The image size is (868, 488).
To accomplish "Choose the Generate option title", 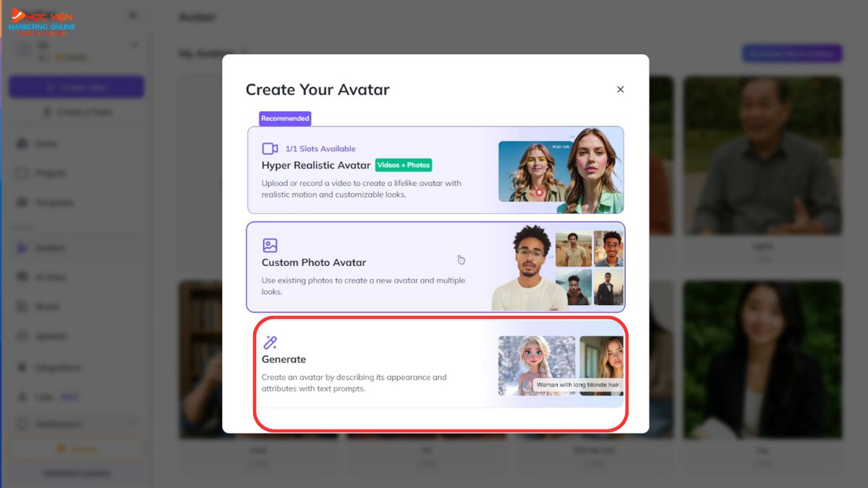I will tap(284, 359).
